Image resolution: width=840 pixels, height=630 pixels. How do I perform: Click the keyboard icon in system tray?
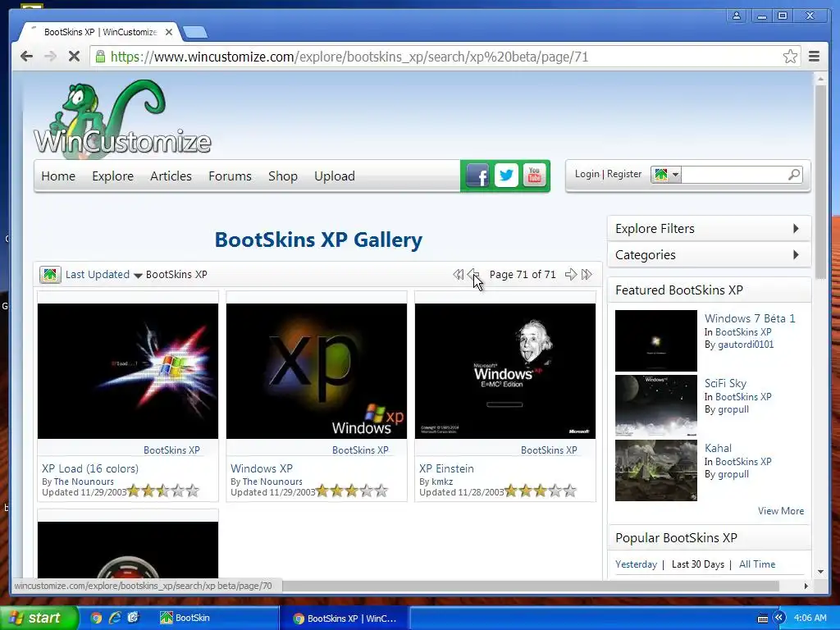pos(763,619)
